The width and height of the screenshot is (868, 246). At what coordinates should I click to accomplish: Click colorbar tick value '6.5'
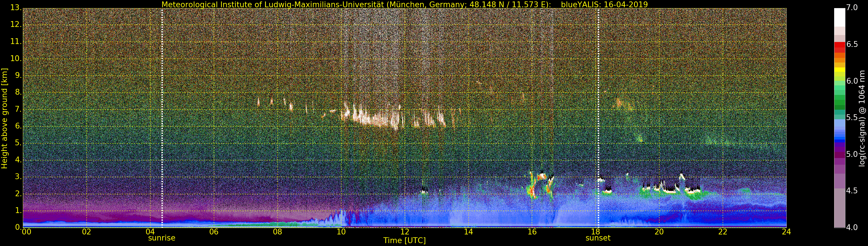tap(852, 45)
